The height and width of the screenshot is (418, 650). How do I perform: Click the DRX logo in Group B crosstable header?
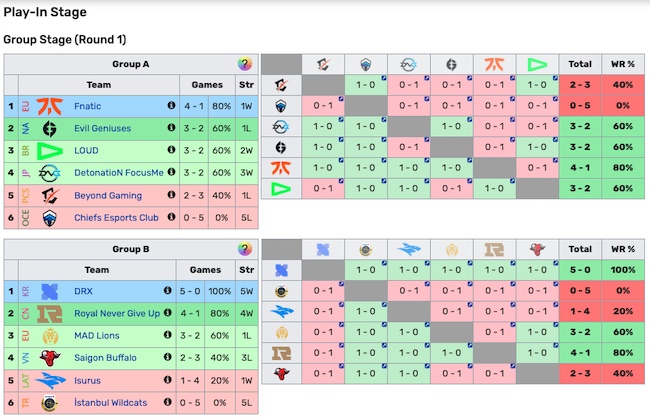pyautogui.click(x=323, y=249)
